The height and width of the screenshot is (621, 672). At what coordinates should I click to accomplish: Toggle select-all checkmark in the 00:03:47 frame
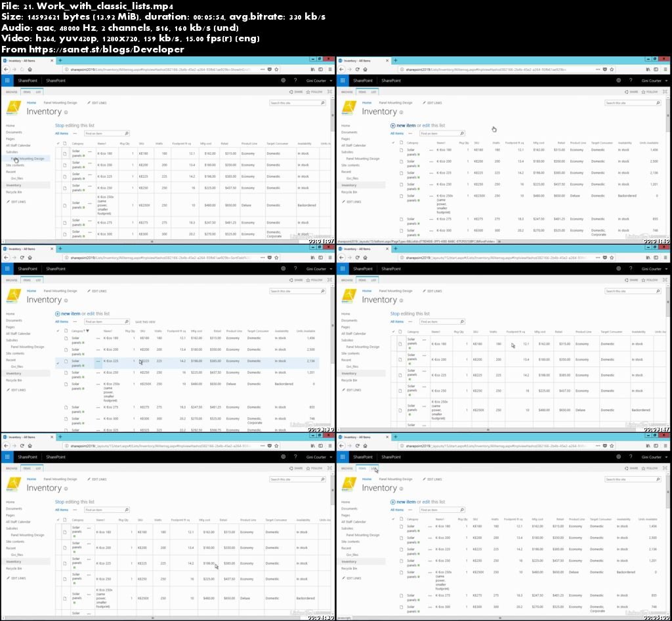pyautogui.click(x=394, y=332)
